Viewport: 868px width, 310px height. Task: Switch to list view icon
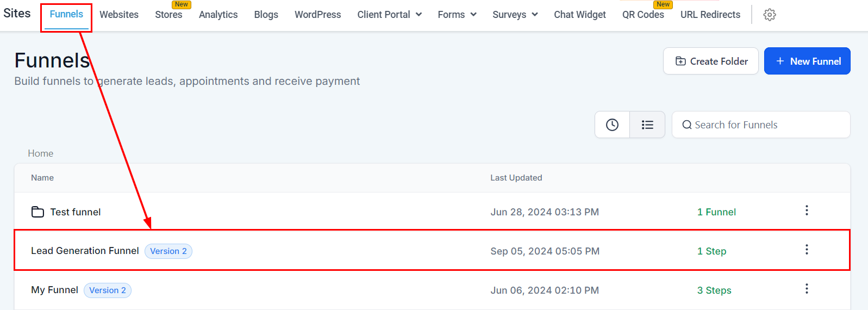click(x=647, y=125)
